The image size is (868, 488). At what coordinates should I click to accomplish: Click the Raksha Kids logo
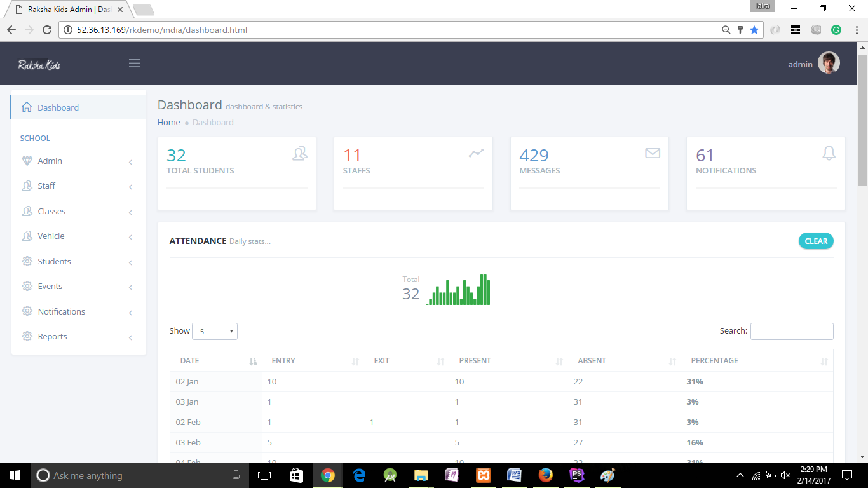pos(39,65)
